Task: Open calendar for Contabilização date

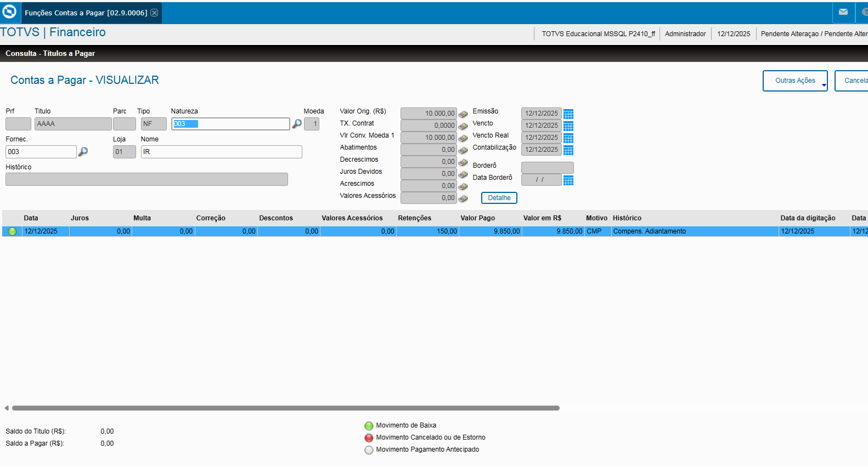Action: [x=568, y=150]
